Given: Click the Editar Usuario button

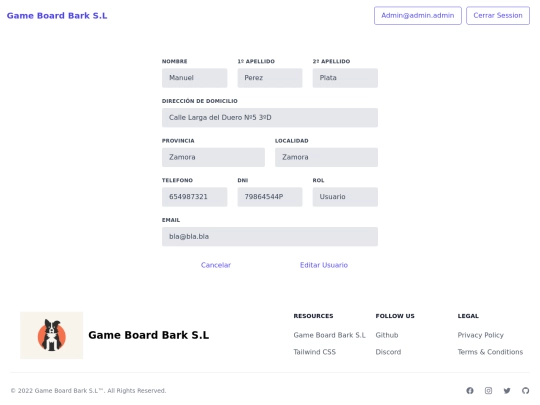Looking at the screenshot, I should click(324, 265).
